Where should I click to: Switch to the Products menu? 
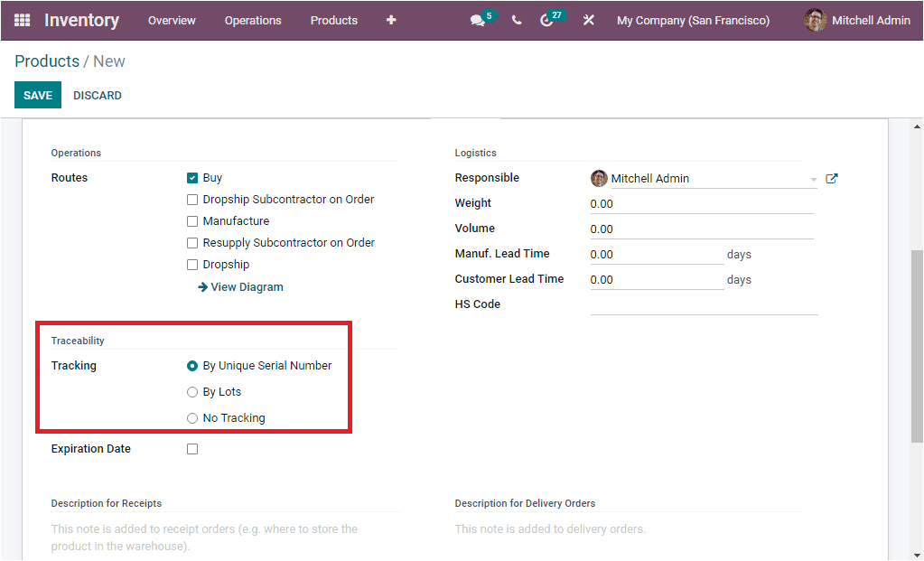tap(333, 20)
